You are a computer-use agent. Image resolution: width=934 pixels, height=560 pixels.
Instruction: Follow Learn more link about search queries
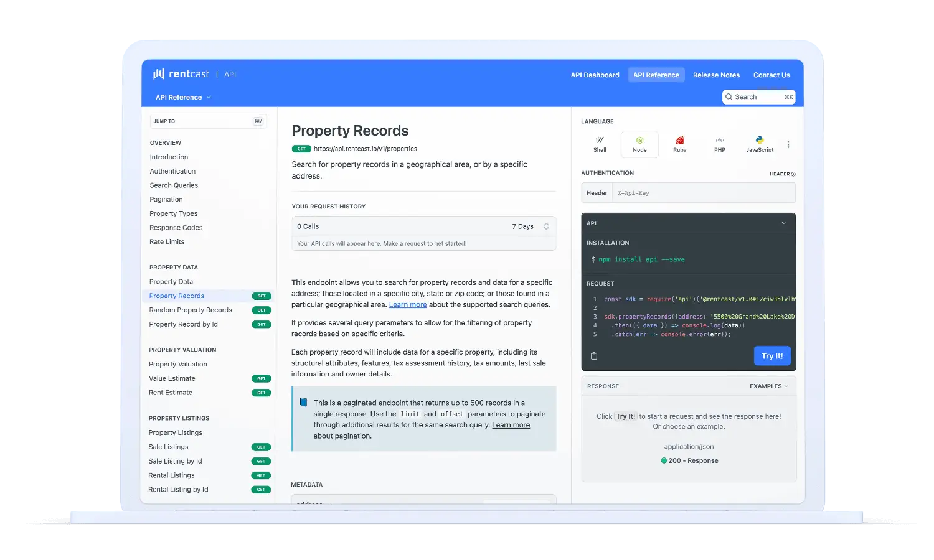pos(408,305)
